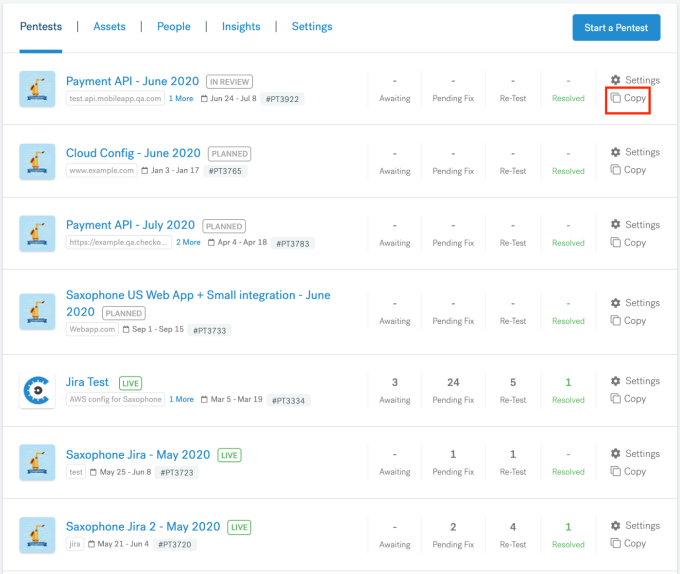
Task: Click calendar icon beside May 21 - Jun 4
Action: [92, 544]
